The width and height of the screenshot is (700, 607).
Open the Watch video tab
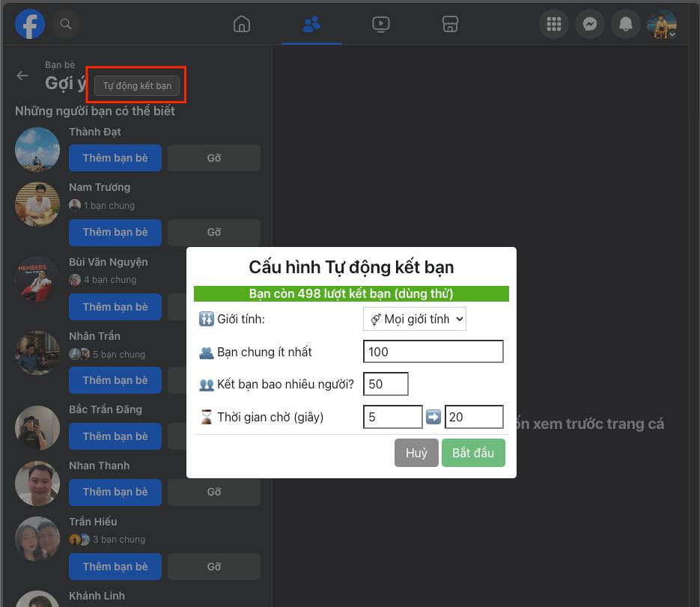(381, 24)
